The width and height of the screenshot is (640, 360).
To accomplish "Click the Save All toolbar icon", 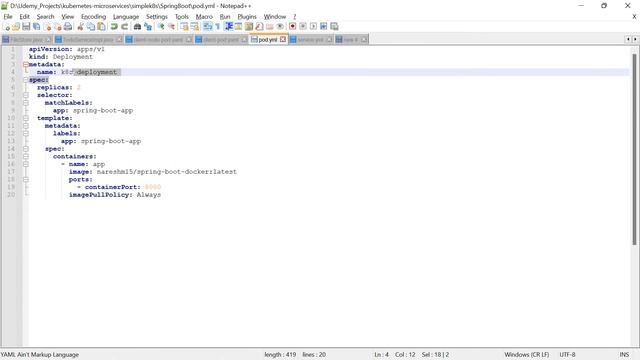I will pyautogui.click(x=36, y=27).
